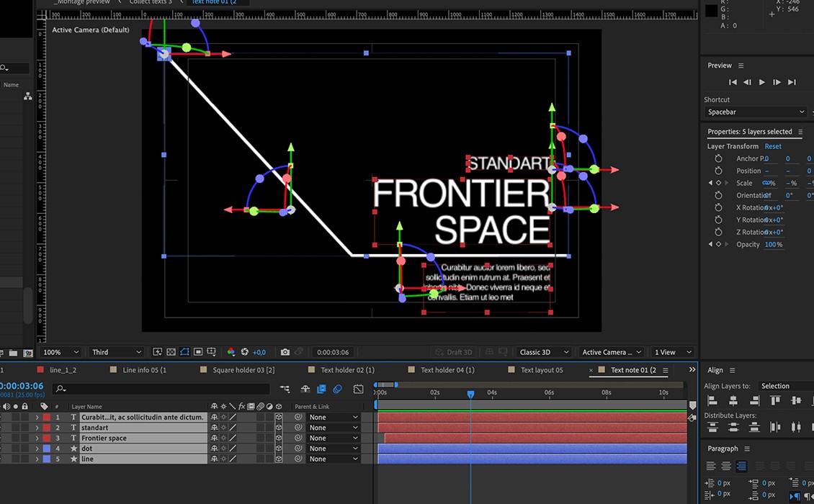Switch to the Text holder 04 (1) tab
This screenshot has height=504, width=814.
click(x=447, y=370)
